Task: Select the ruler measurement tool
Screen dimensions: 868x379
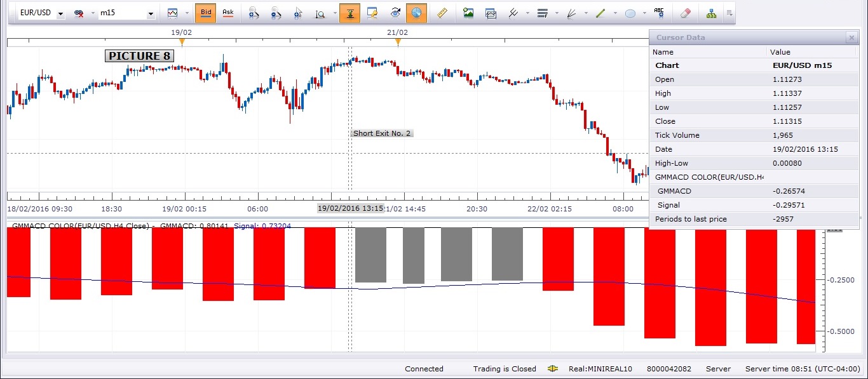Action: [443, 13]
